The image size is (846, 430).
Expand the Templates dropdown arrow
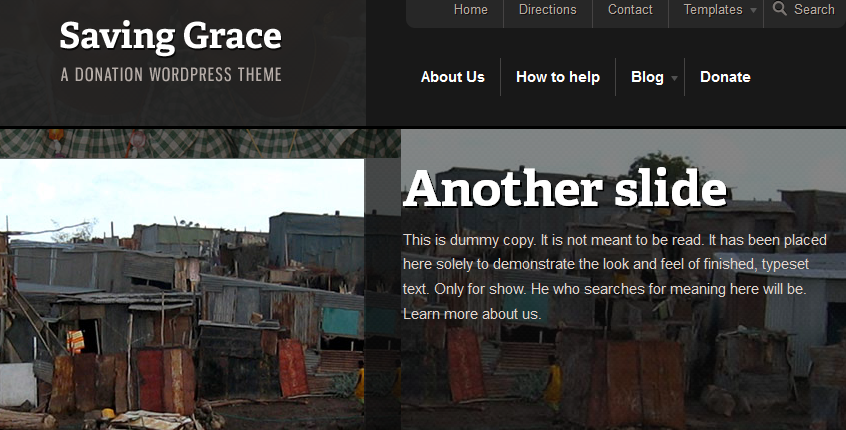[x=753, y=10]
